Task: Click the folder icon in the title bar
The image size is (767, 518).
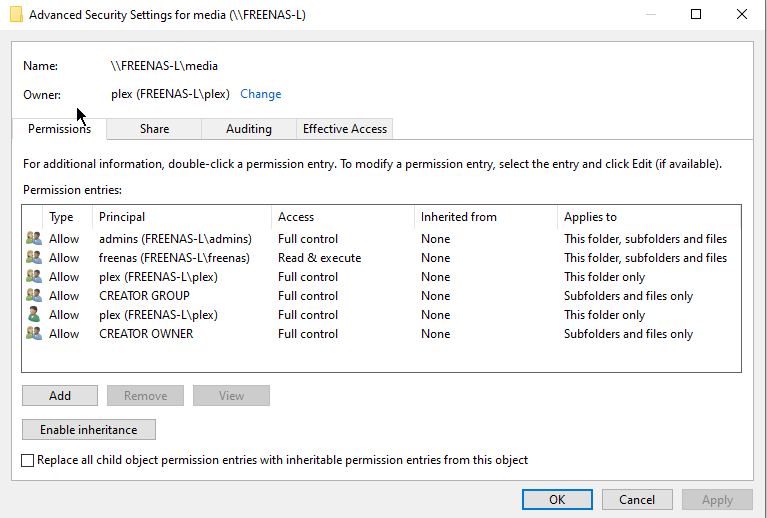Action: [16, 15]
